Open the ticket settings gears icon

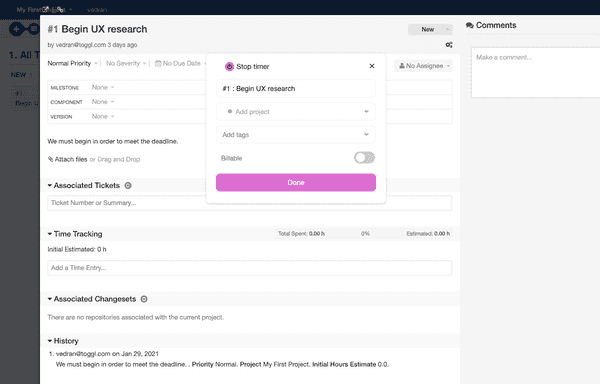tap(449, 45)
